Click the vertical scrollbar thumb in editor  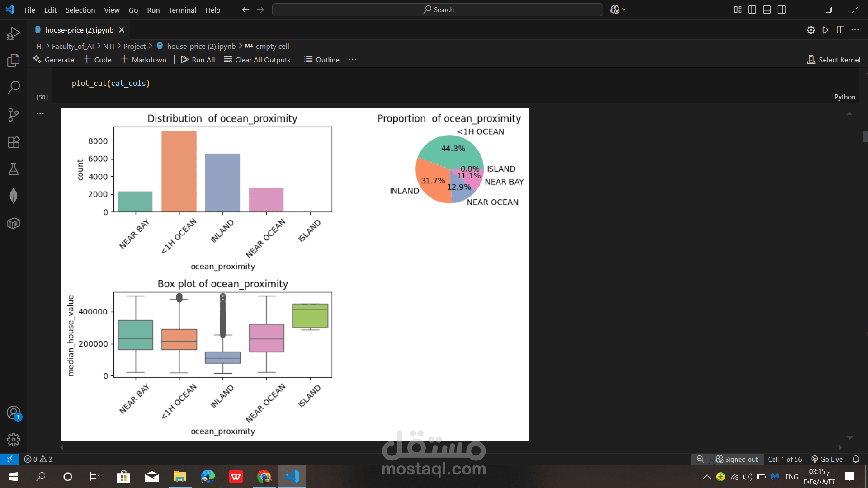tap(865, 136)
